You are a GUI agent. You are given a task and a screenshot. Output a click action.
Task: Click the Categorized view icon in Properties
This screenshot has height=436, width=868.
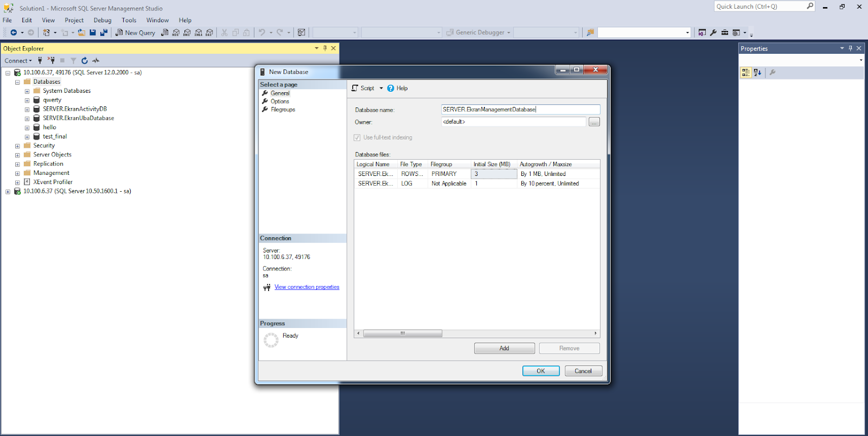(x=746, y=72)
